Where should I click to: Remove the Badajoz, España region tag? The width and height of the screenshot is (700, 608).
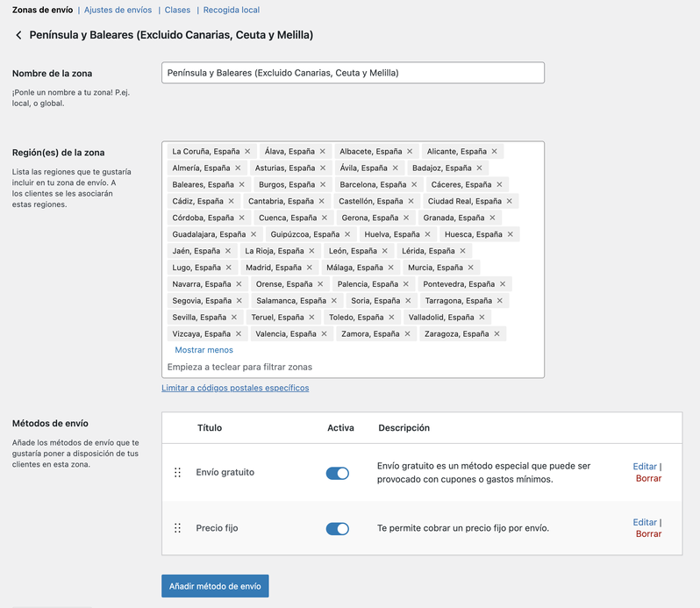(x=479, y=168)
